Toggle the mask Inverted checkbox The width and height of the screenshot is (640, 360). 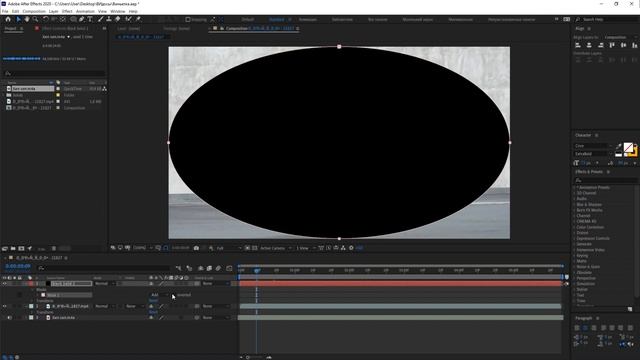[x=173, y=295]
